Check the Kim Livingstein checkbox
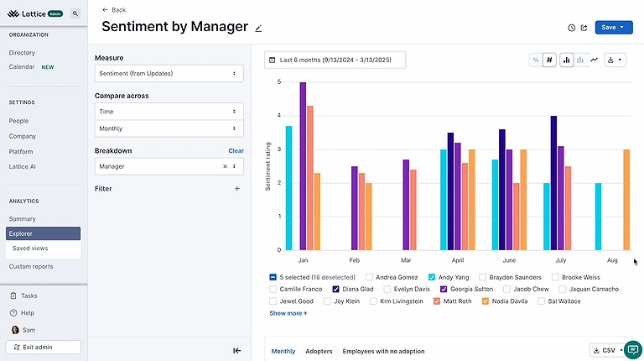 pyautogui.click(x=373, y=301)
